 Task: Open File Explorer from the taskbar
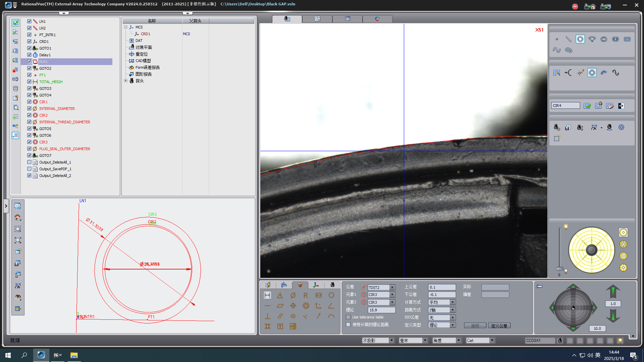click(x=74, y=355)
